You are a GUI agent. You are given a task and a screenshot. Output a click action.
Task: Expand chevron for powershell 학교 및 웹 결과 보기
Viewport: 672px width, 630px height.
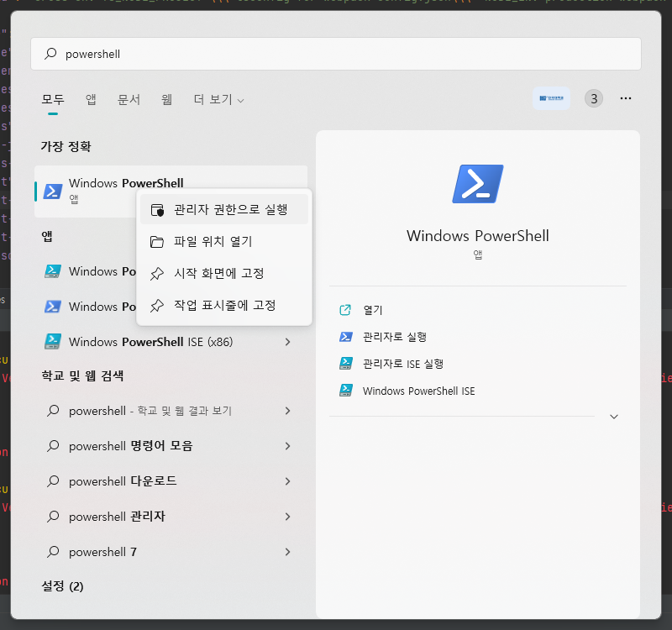click(287, 411)
